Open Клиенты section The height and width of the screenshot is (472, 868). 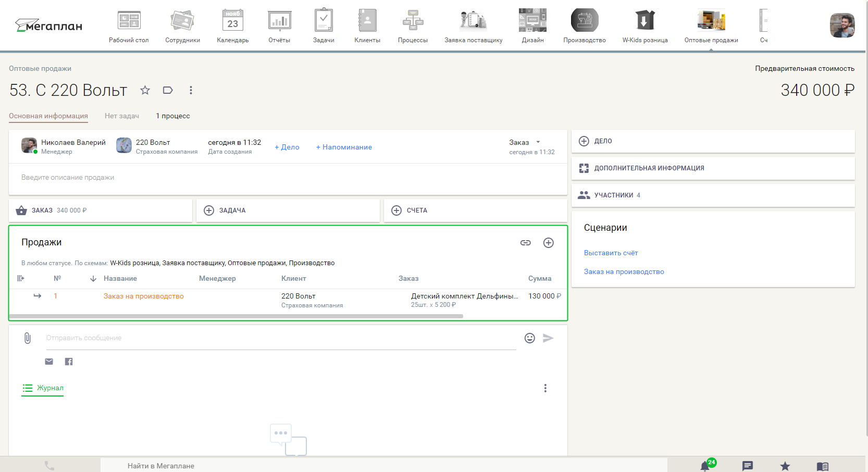(x=367, y=26)
